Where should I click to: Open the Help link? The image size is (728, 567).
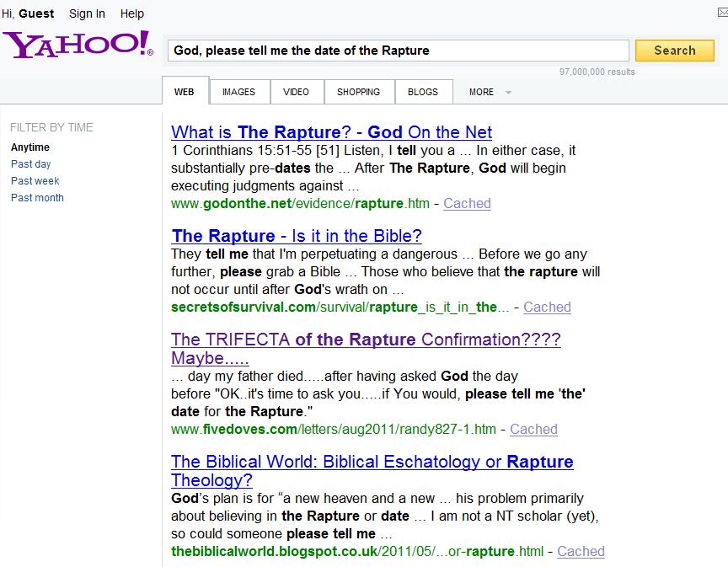[131, 13]
